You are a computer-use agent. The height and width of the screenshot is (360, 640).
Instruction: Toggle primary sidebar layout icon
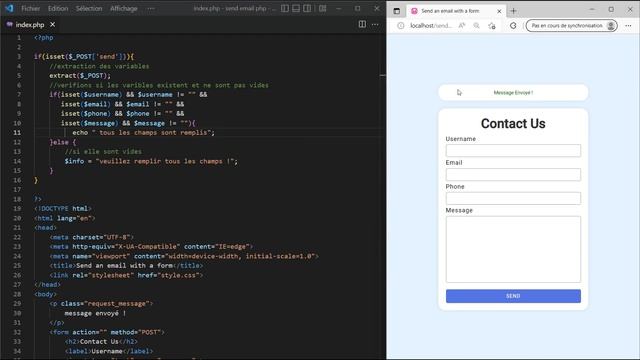(x=285, y=8)
